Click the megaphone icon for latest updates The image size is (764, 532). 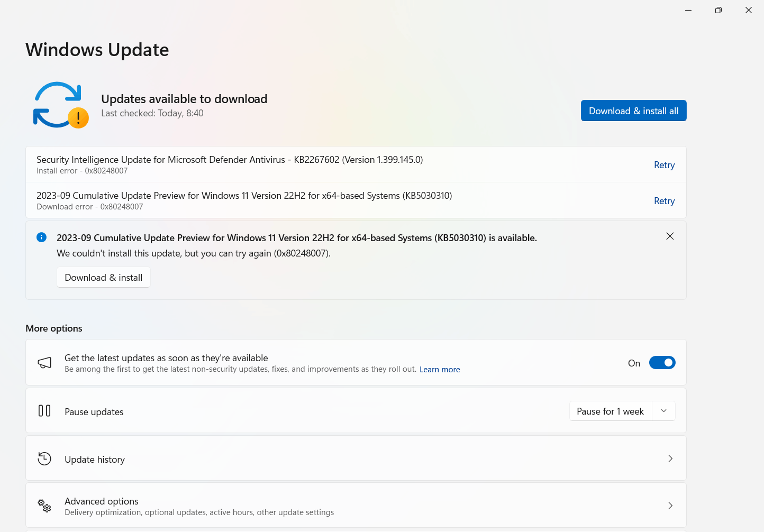(x=44, y=363)
